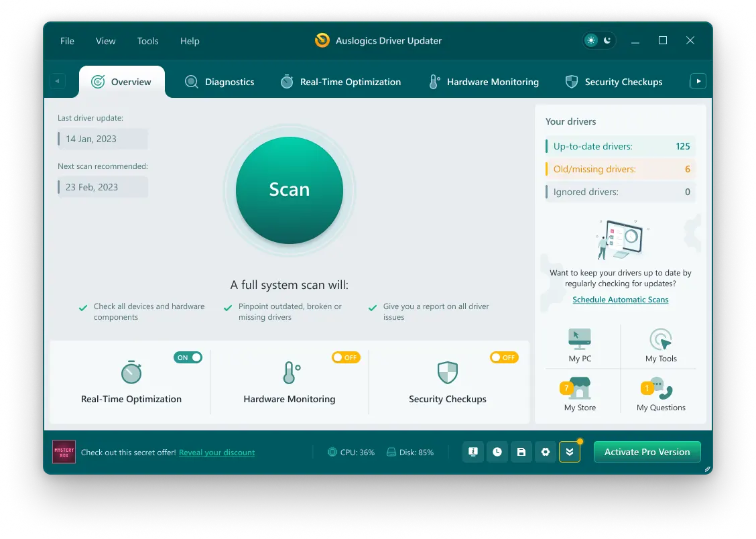Viewport: 756px width, 539px height.
Task: Select the Old/missing drivers row
Action: (x=621, y=169)
